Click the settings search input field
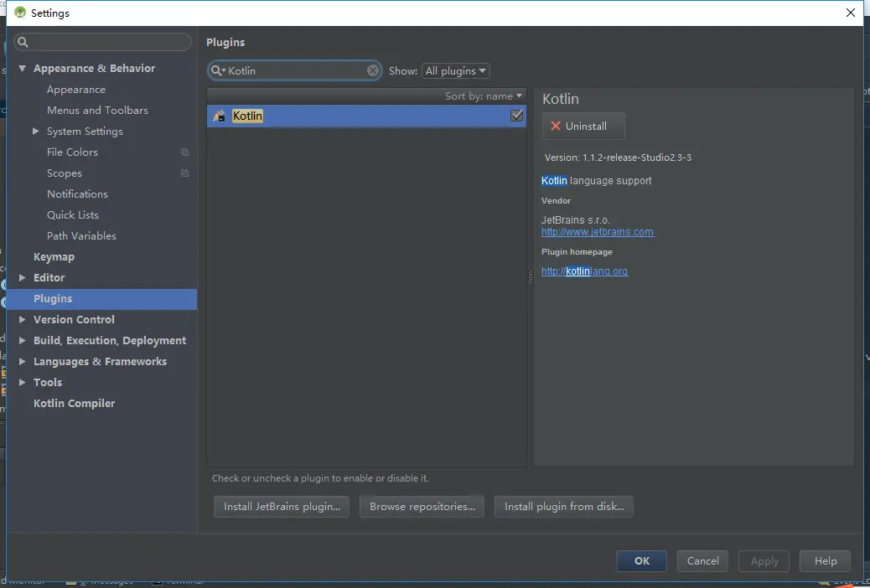Viewport: 870px width, 588px height. (102, 42)
